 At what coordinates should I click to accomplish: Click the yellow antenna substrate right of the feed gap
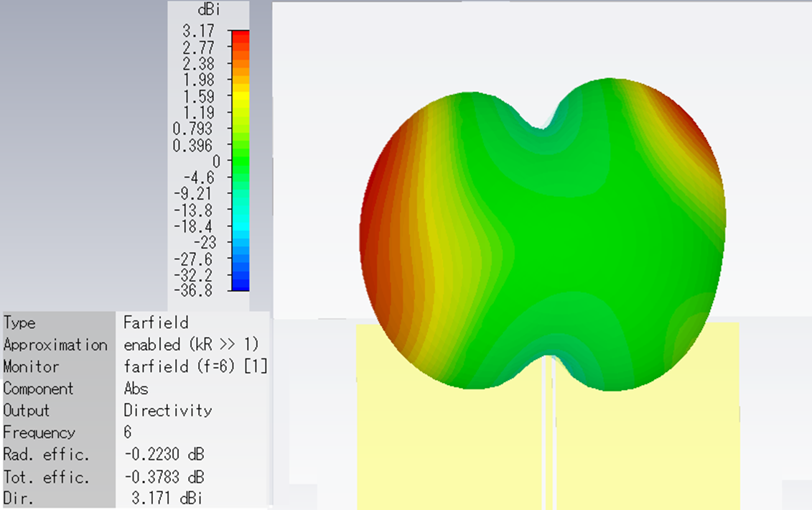(x=646, y=445)
